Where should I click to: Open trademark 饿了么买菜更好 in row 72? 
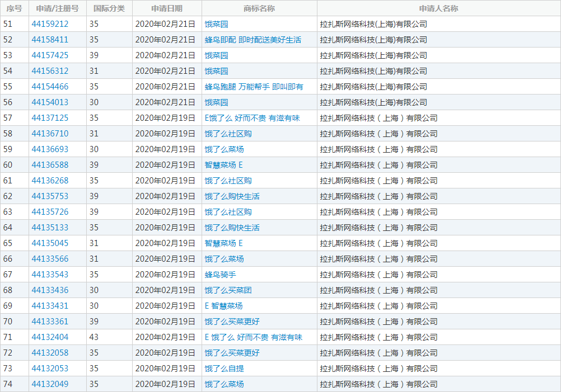click(232, 353)
